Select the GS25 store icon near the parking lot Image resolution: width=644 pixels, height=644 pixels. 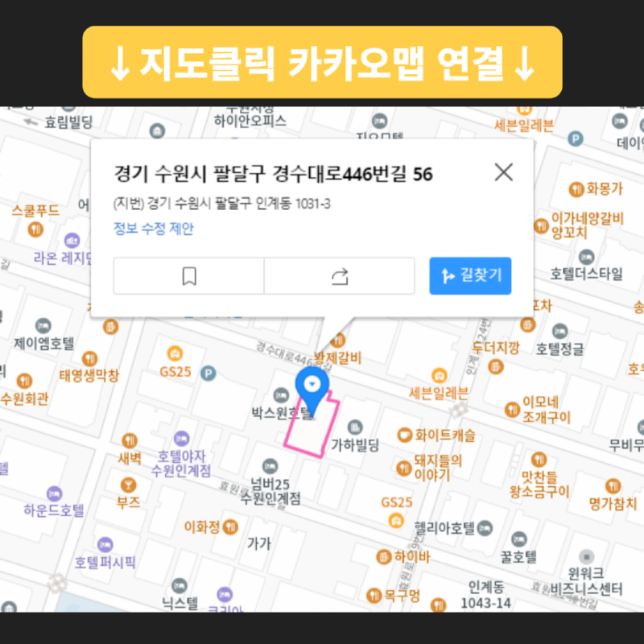175,353
